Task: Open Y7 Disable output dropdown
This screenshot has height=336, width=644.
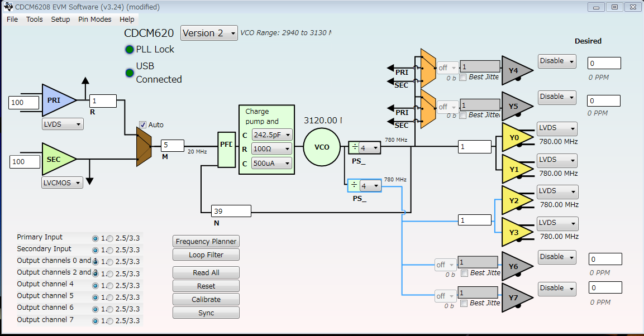Action: (557, 289)
